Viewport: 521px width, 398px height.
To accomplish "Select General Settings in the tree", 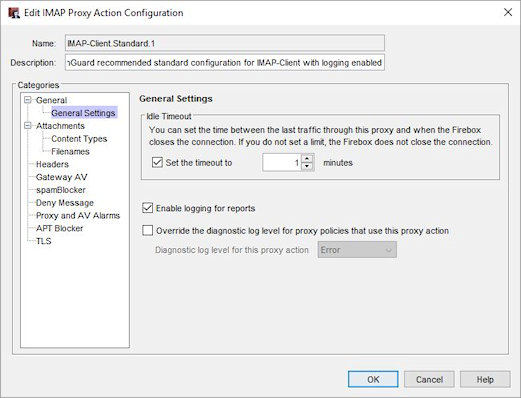I will [x=83, y=113].
